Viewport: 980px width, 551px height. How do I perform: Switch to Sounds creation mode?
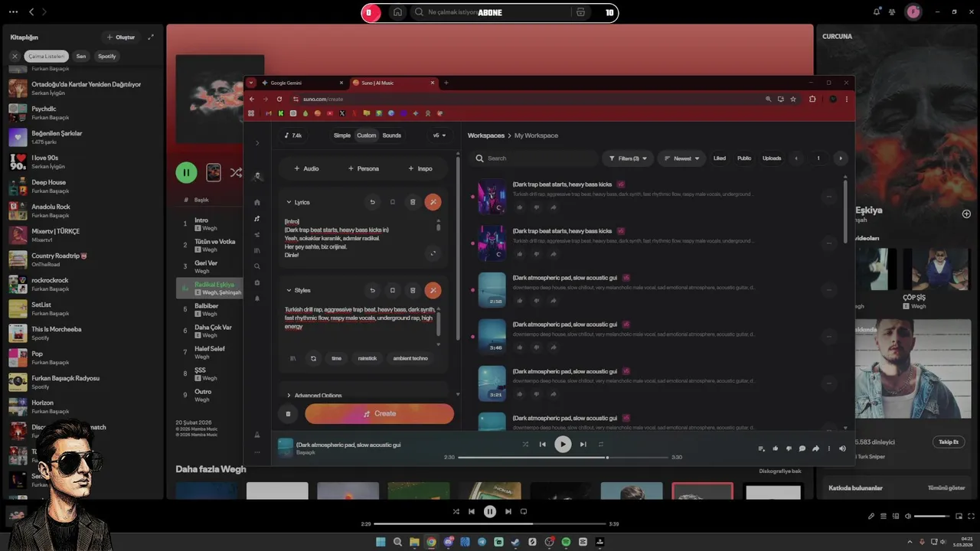click(392, 135)
